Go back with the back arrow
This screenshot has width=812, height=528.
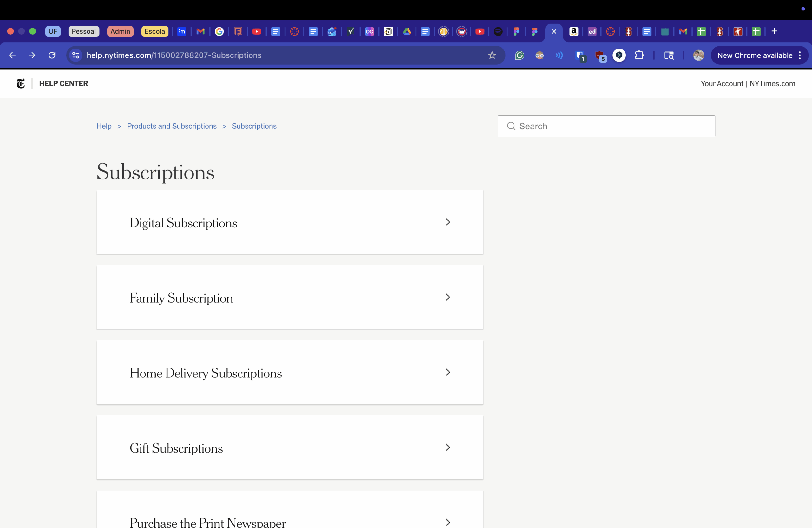click(12, 55)
